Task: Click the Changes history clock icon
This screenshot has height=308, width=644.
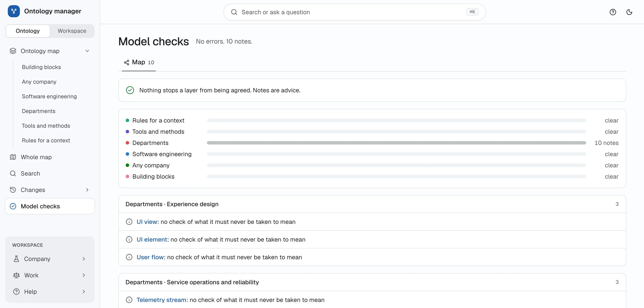Action: coord(13,190)
